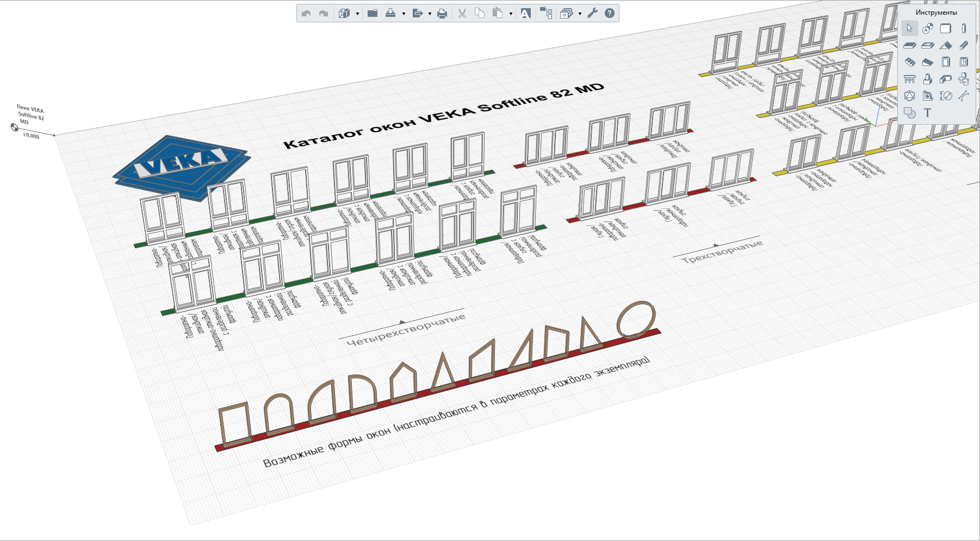The width and height of the screenshot is (980, 541).
Task: Select the Roof tool
Action: point(946,45)
